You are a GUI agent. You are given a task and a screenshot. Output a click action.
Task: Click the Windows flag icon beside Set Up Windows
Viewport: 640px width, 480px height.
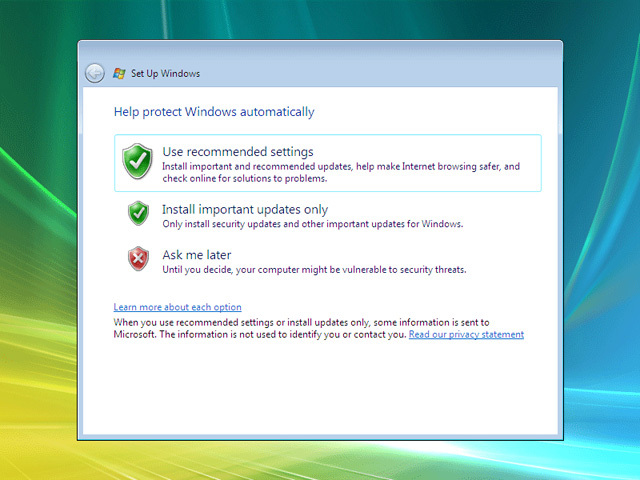coord(120,73)
